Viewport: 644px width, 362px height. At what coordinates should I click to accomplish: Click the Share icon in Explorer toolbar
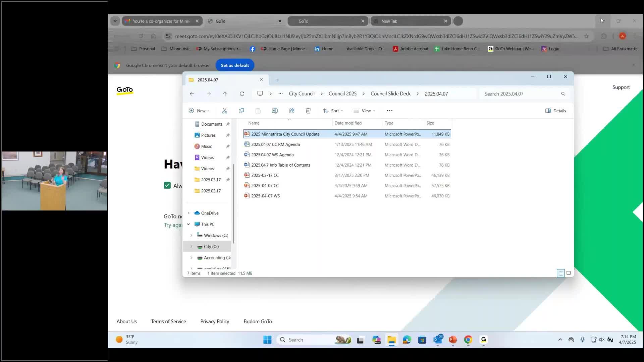tap(291, 111)
